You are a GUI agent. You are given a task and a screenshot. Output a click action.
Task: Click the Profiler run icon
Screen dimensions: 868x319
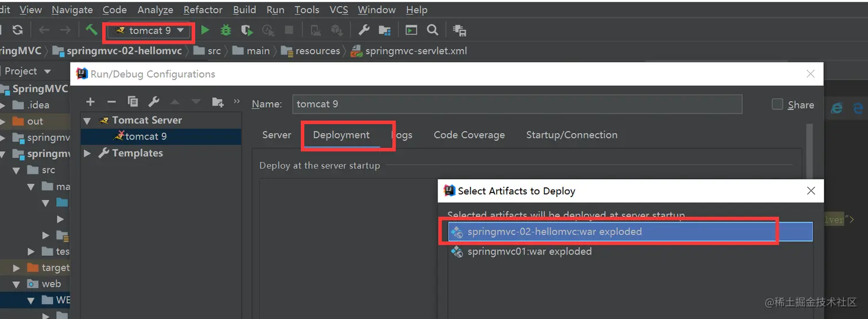pos(268,30)
